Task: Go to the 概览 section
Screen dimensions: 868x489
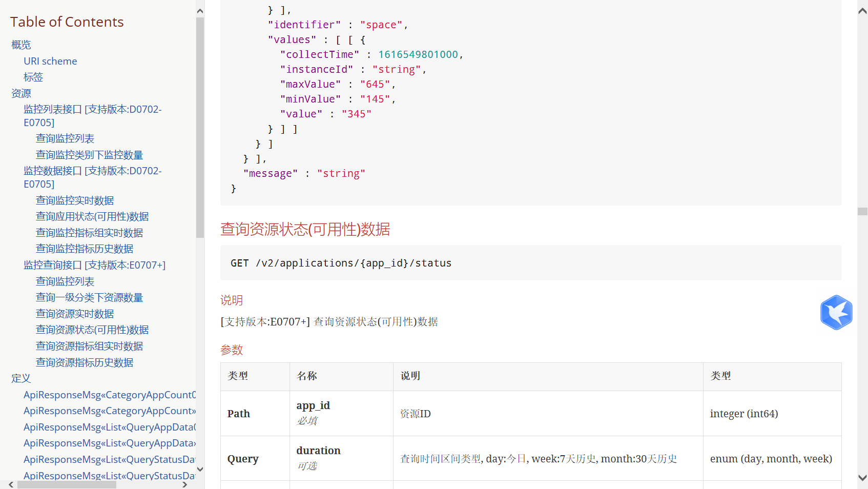Action: [21, 45]
